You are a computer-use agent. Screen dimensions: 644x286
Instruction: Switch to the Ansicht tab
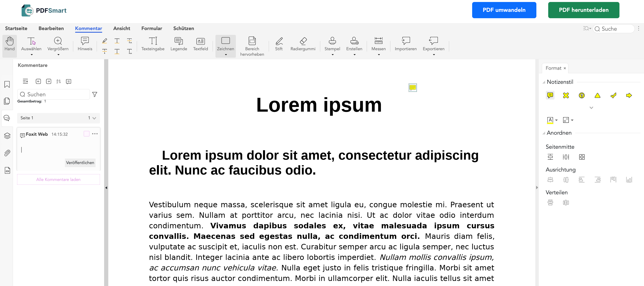[121, 29]
